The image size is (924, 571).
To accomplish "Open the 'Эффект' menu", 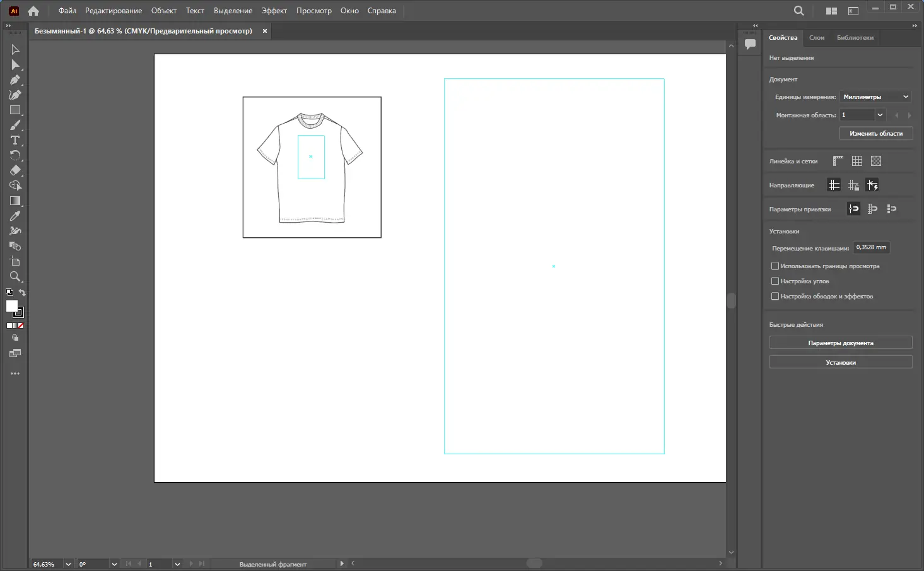I will point(274,11).
